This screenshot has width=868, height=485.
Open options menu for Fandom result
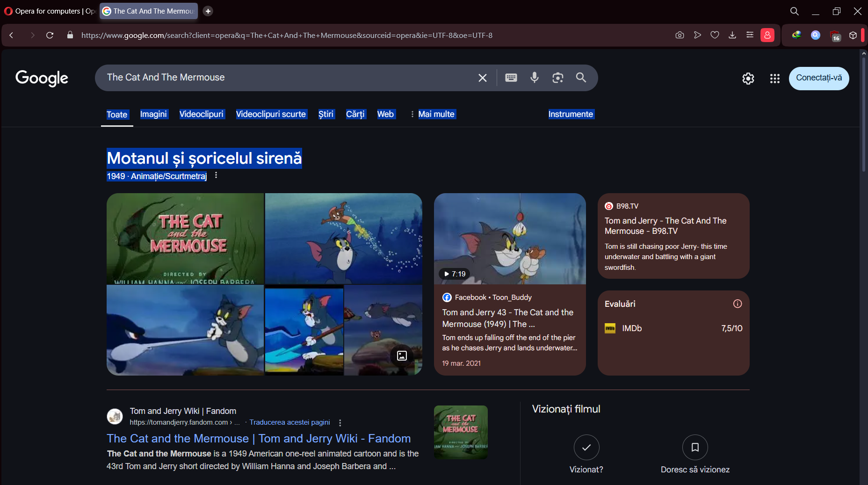[x=340, y=423]
